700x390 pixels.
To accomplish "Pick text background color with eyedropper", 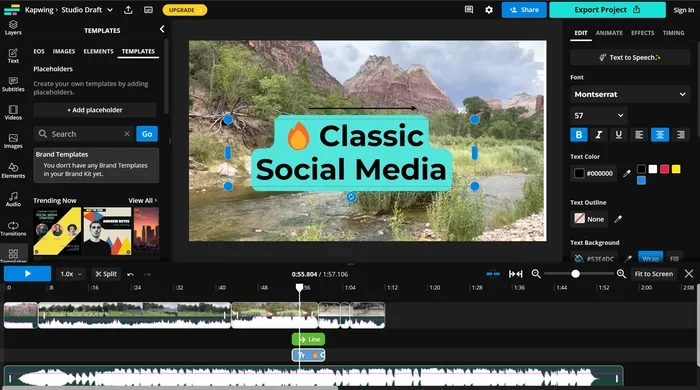I will pyautogui.click(x=628, y=258).
